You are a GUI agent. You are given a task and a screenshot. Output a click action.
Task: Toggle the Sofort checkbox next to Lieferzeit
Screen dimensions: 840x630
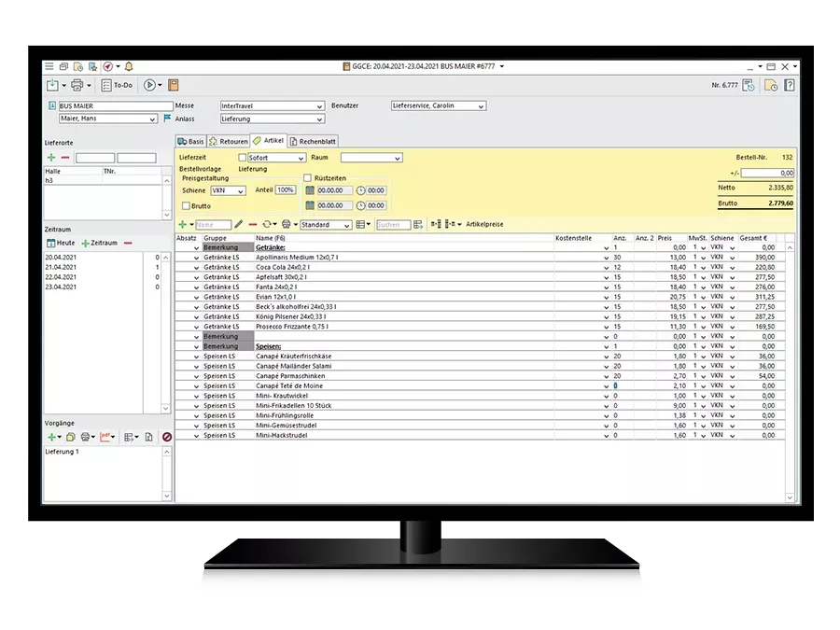(x=241, y=158)
